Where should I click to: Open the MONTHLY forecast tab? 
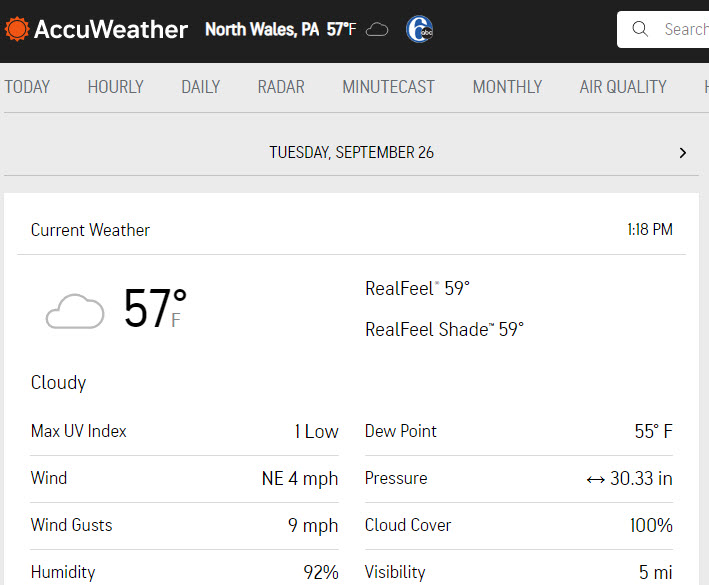tap(507, 87)
